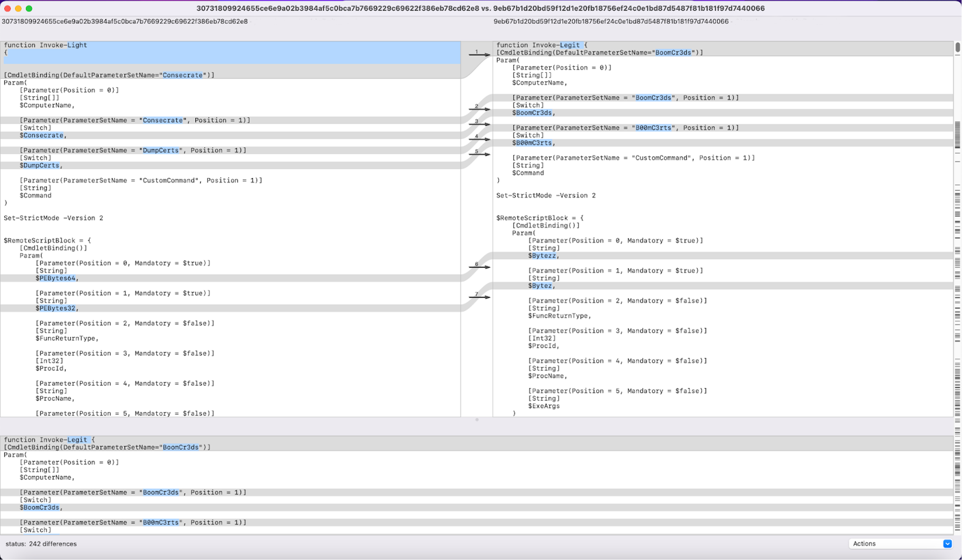The width and height of the screenshot is (962, 560).
Task: Click the '$DumpCerts,' line in left pane
Action: 41,165
